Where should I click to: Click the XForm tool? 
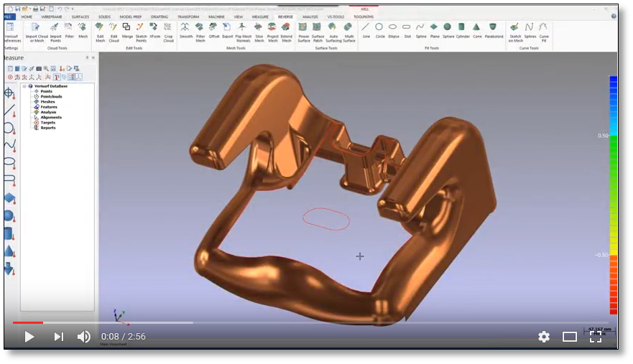coord(154,31)
